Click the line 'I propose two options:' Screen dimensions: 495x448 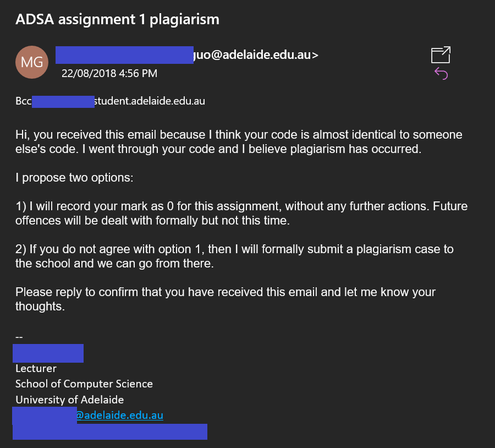74,178
